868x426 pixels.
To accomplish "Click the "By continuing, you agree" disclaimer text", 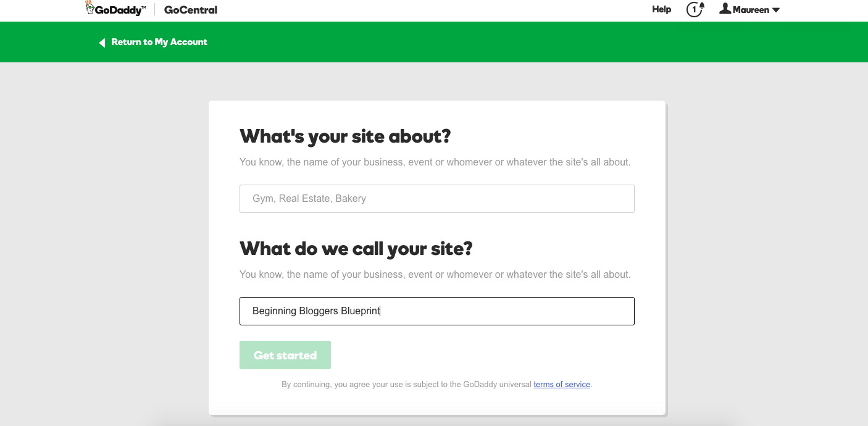I will [406, 384].
